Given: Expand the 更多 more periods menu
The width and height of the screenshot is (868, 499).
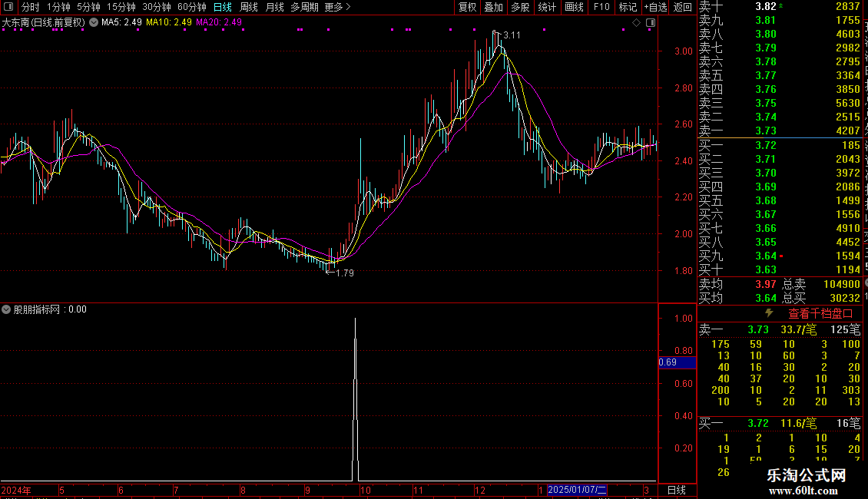Looking at the screenshot, I should (x=338, y=7).
